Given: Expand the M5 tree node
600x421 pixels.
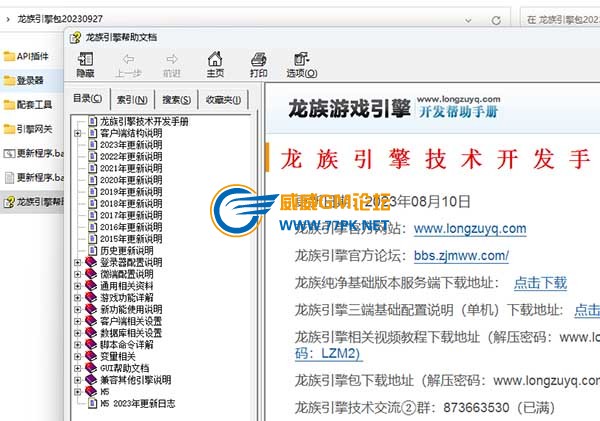Looking at the screenshot, I should [x=78, y=392].
